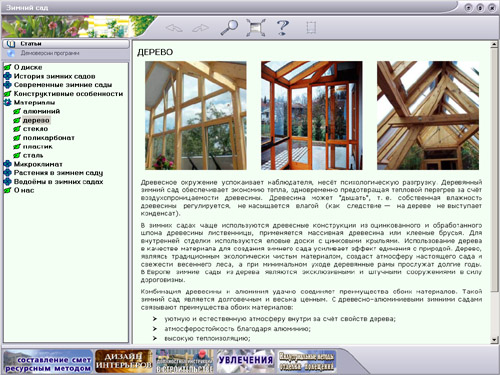Click the middle wooden conservatory photo
Viewport: 500px width, 375px height.
click(312, 115)
